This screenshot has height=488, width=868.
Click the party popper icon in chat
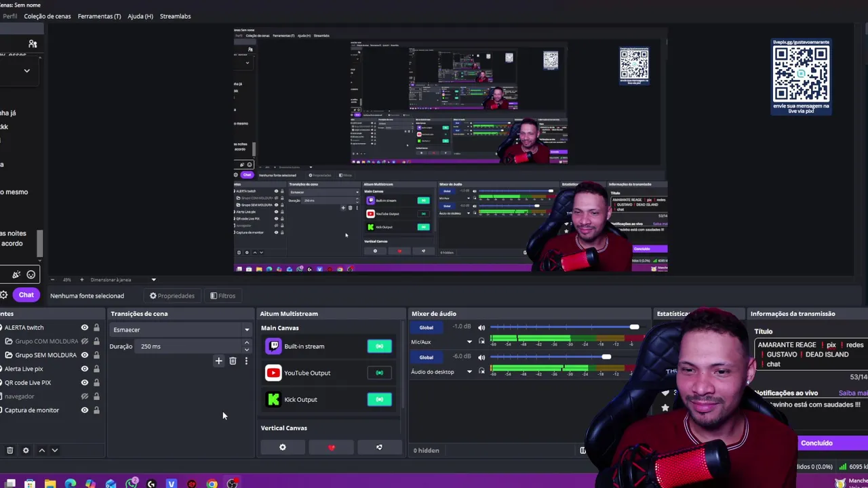pos(16,274)
